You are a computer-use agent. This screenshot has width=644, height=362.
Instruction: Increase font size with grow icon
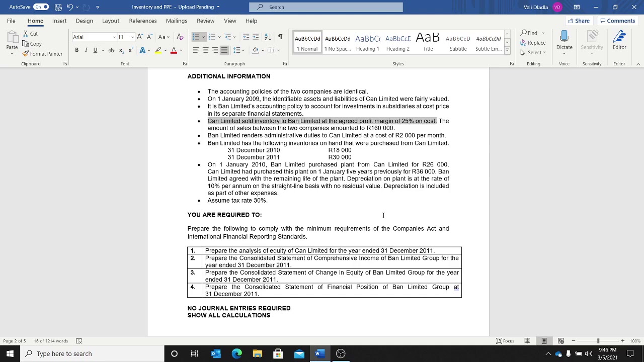tap(140, 37)
